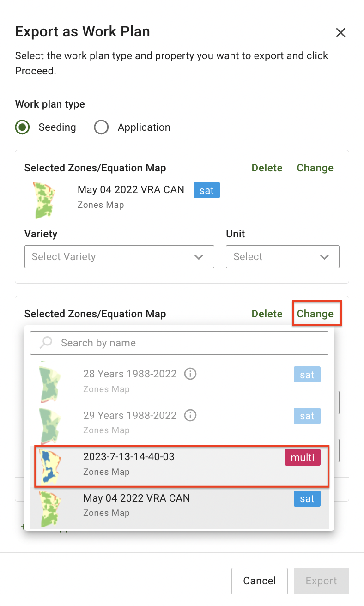Click May 04 2022 VRA CAN list thumbnail
Screen dimensions: 364x606
[49, 507]
